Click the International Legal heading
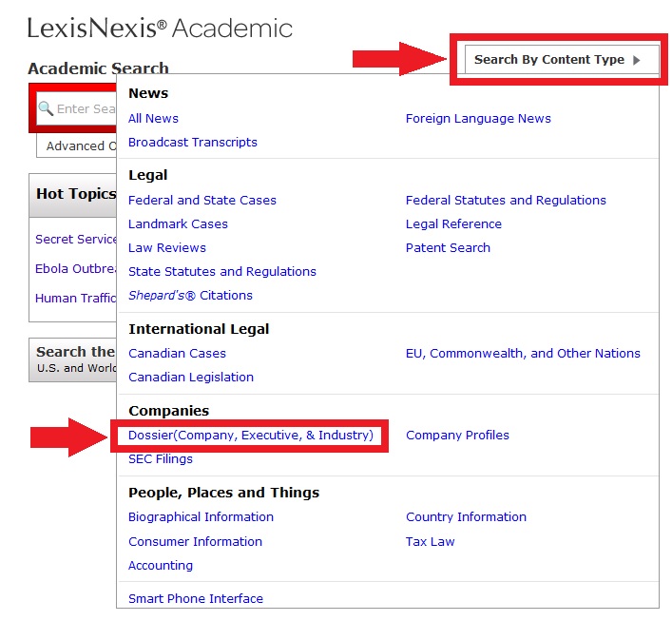The width and height of the screenshot is (672, 621). point(199,329)
